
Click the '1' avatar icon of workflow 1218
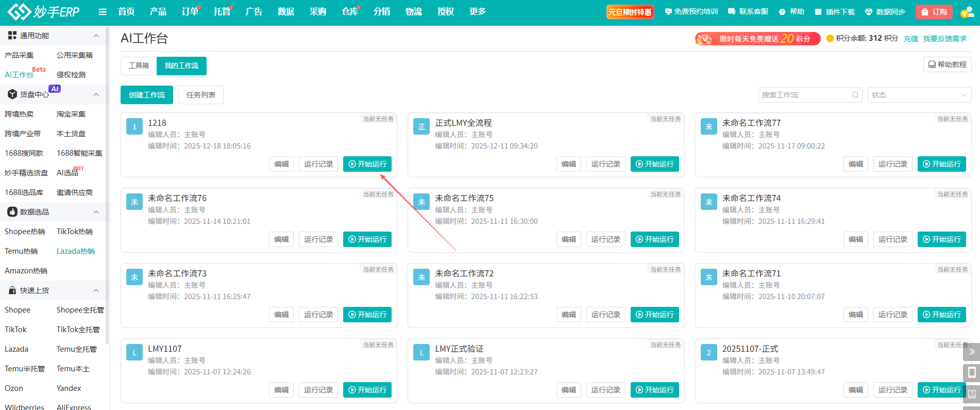(x=134, y=126)
